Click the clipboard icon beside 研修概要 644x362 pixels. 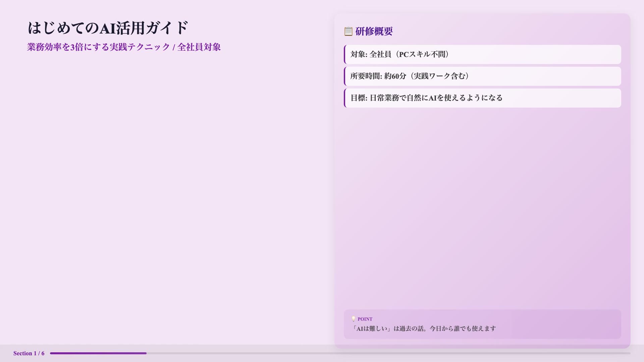click(x=348, y=31)
